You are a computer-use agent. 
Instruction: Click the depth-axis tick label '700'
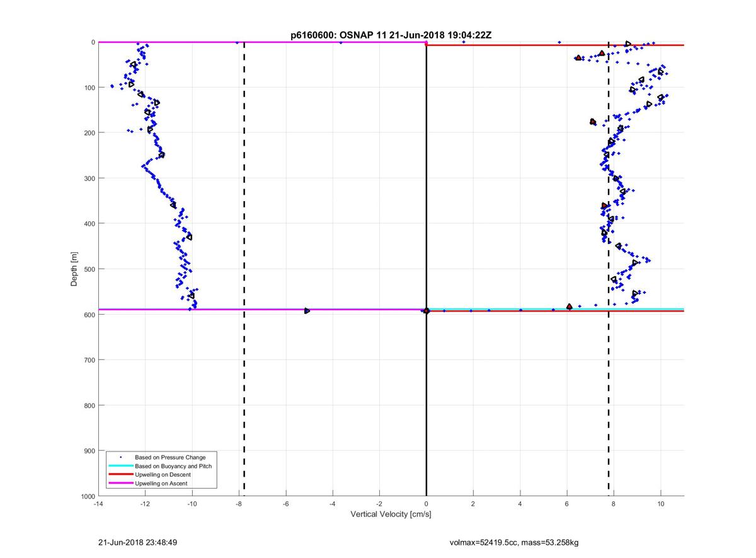[x=89, y=360]
